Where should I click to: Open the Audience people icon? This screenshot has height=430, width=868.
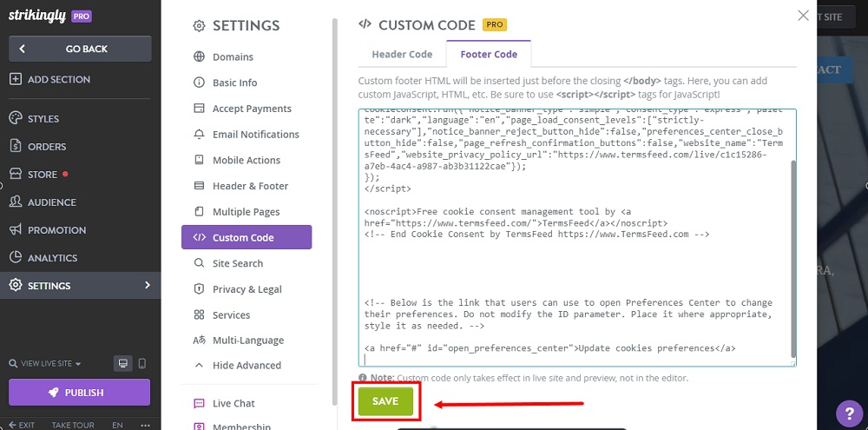16,202
